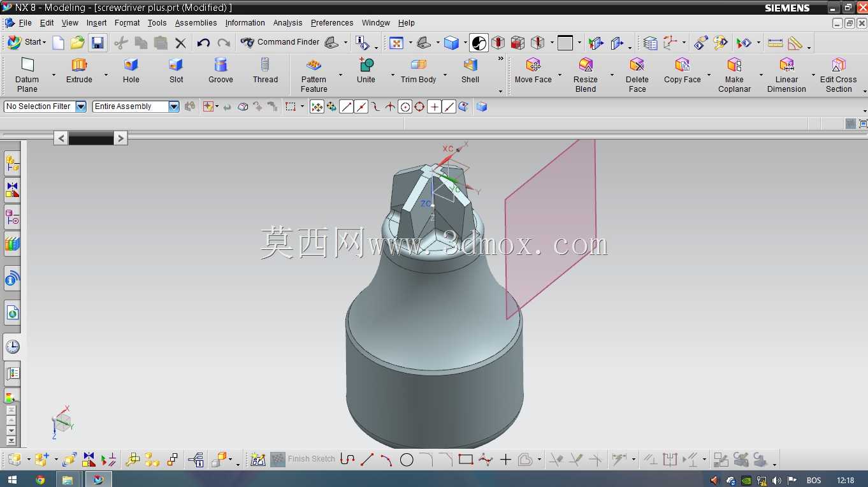Open the Analysis menu
The width and height of the screenshot is (868, 487).
click(287, 23)
